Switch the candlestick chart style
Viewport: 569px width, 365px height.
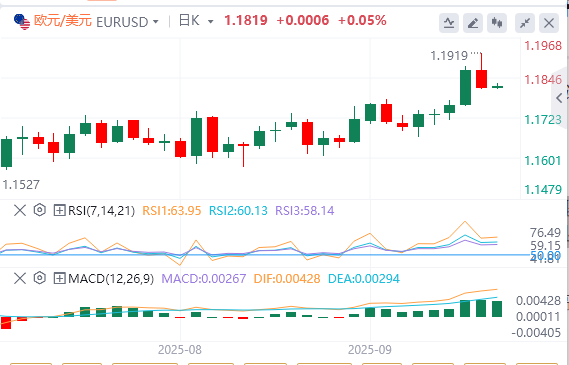[x=497, y=23]
